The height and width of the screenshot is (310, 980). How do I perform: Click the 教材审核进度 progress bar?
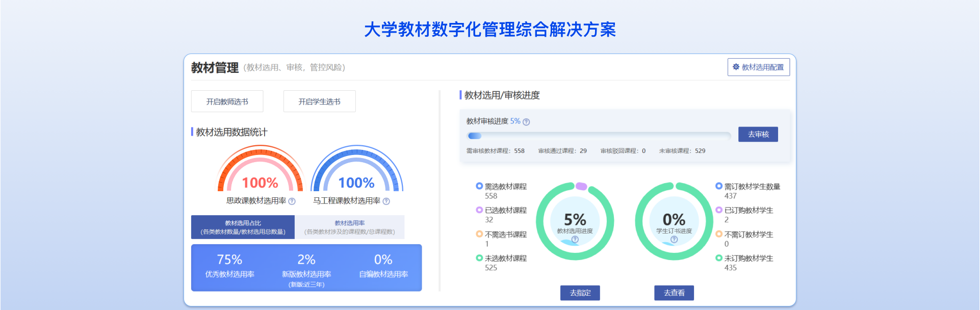click(x=599, y=136)
